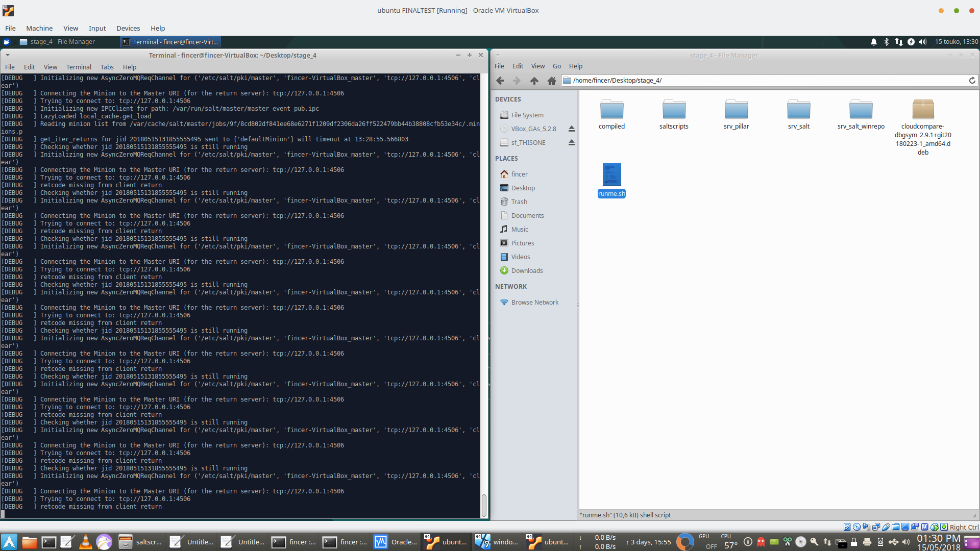Screen dimensions: 980x551
Task: Eject the sf_THISONE device
Action: 571,143
